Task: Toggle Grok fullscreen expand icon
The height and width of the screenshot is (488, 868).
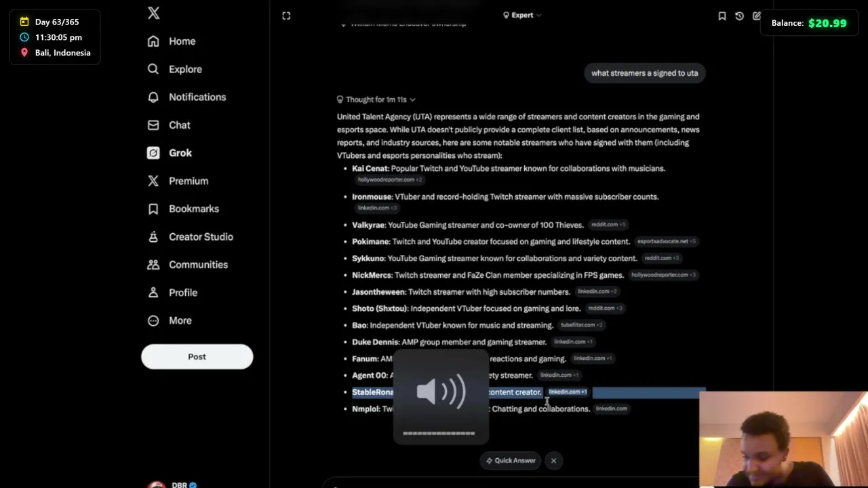Action: click(x=286, y=16)
